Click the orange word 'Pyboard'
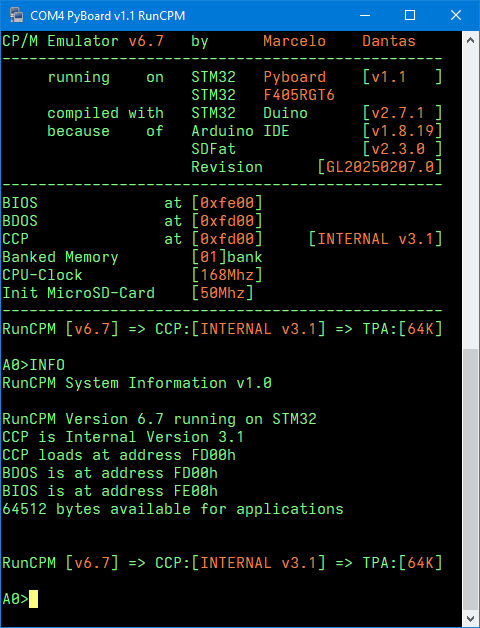 point(294,77)
